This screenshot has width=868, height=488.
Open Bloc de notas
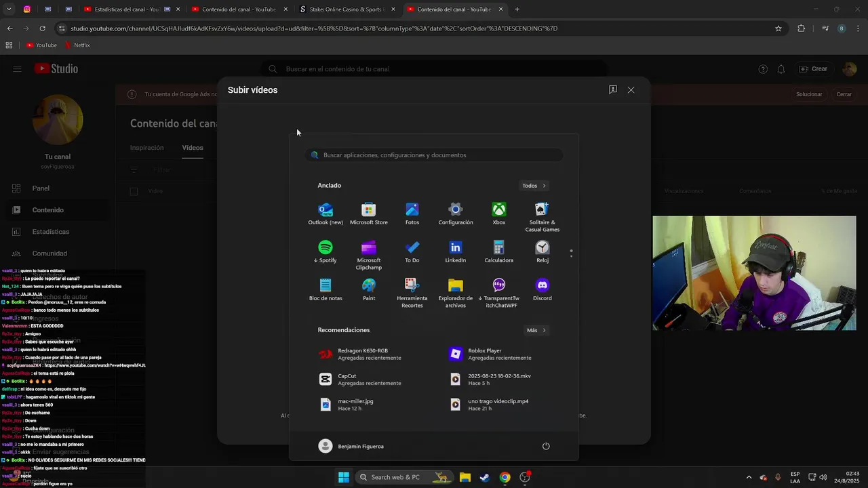(x=325, y=289)
